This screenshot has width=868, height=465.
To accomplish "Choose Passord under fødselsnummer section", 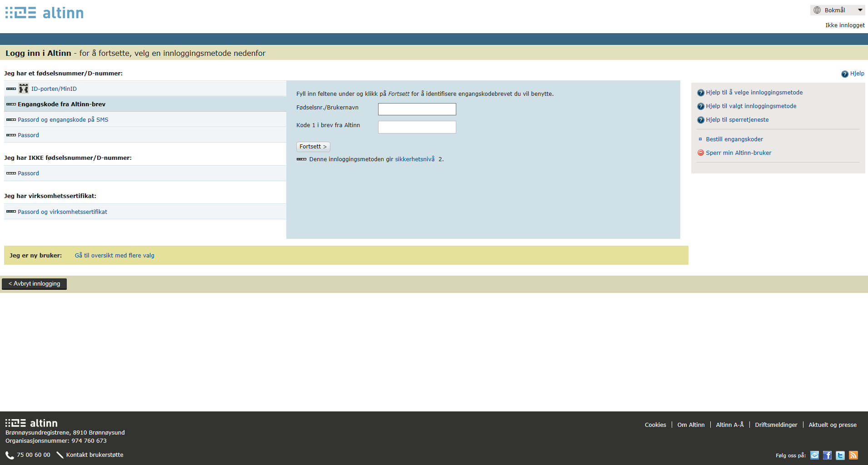I will 28,135.
